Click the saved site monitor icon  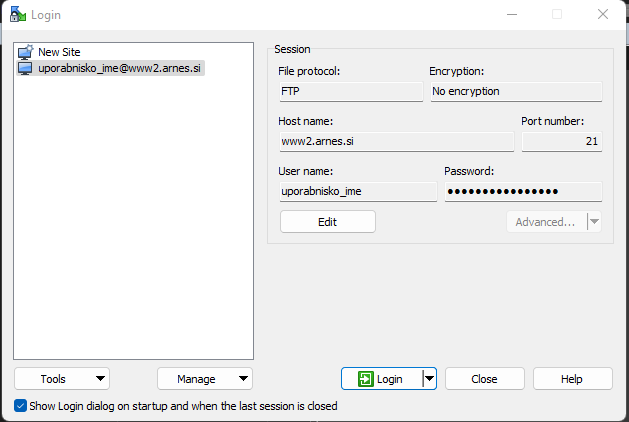(25, 68)
